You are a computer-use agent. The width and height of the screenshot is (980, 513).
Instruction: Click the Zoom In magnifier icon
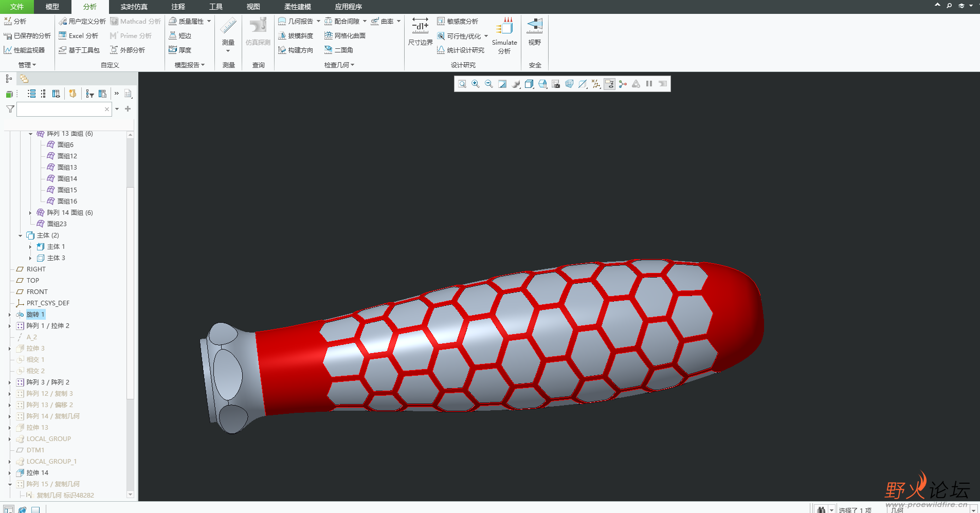click(476, 84)
